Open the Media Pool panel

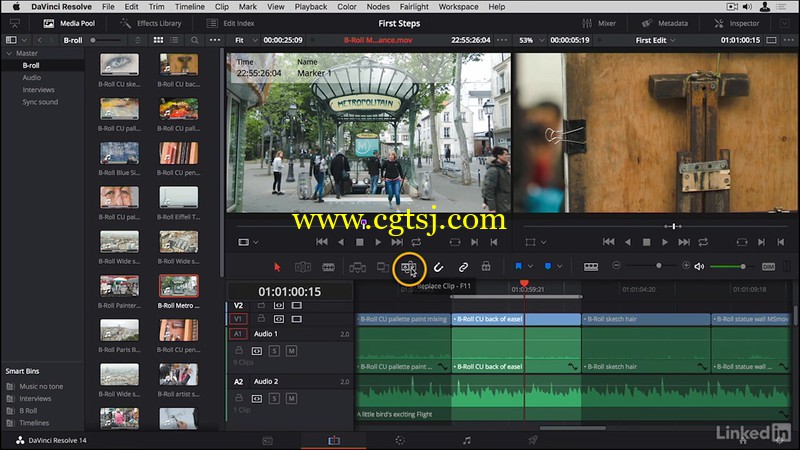[69, 23]
